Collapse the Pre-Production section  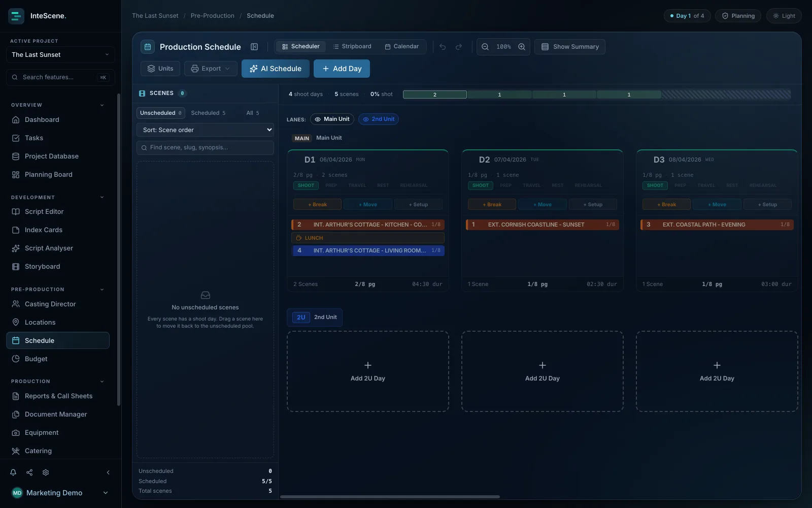[102, 290]
